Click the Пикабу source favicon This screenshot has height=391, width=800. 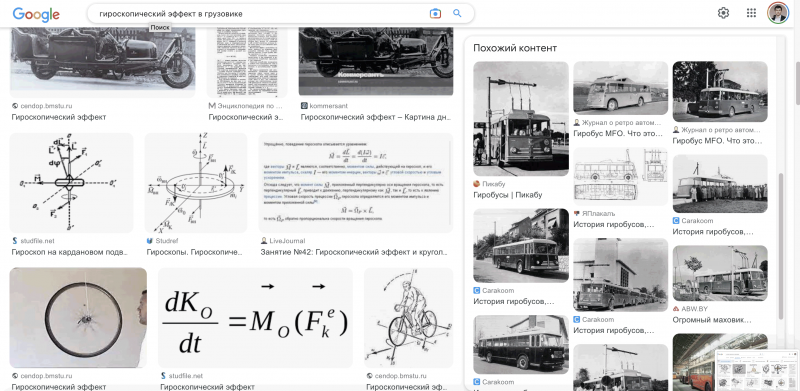click(477, 184)
